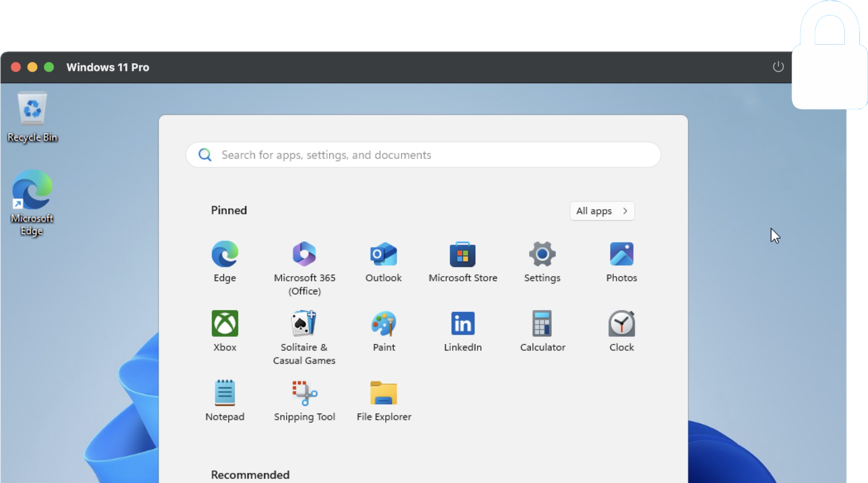Viewport: 868px width, 483px height.
Task: Click the power button in title bar
Action: tap(778, 67)
